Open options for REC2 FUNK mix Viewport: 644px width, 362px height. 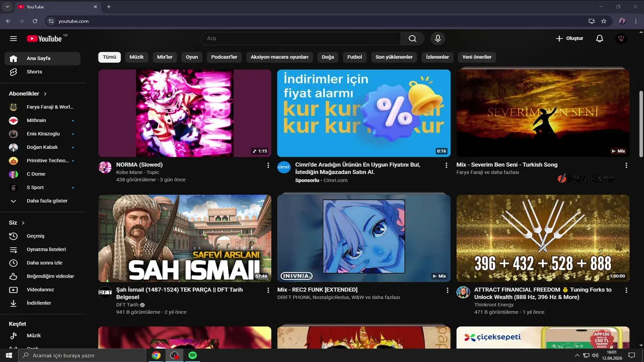coord(447,291)
